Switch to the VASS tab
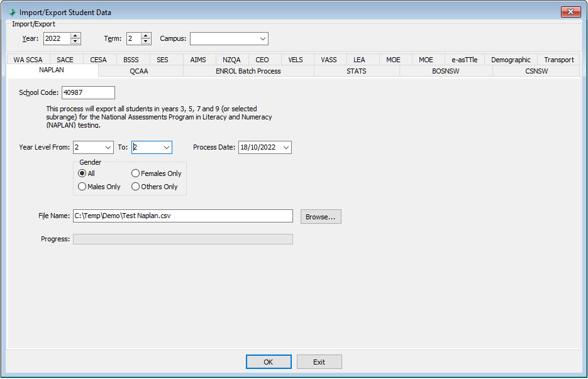 (x=329, y=60)
